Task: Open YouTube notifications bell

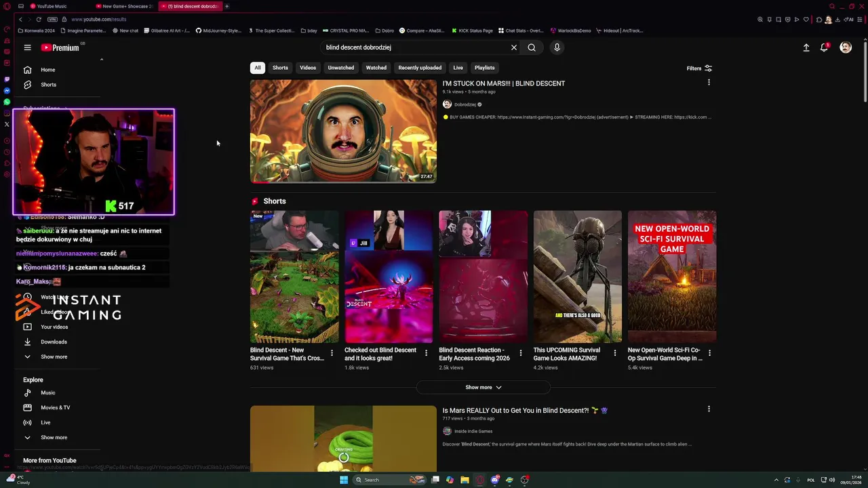Action: pyautogui.click(x=824, y=47)
